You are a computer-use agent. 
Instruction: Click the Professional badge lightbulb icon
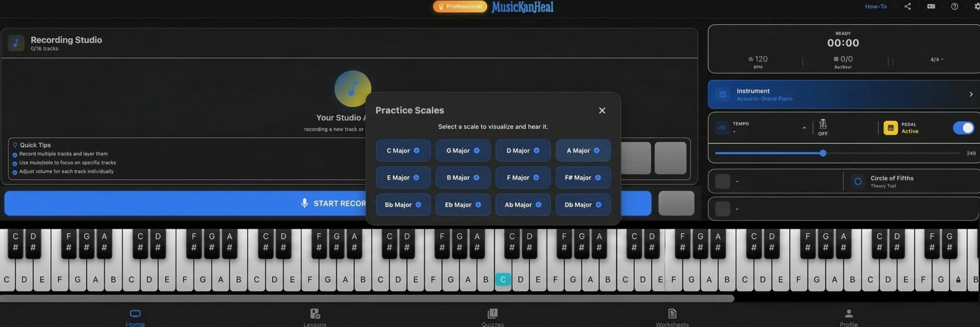[441, 6]
